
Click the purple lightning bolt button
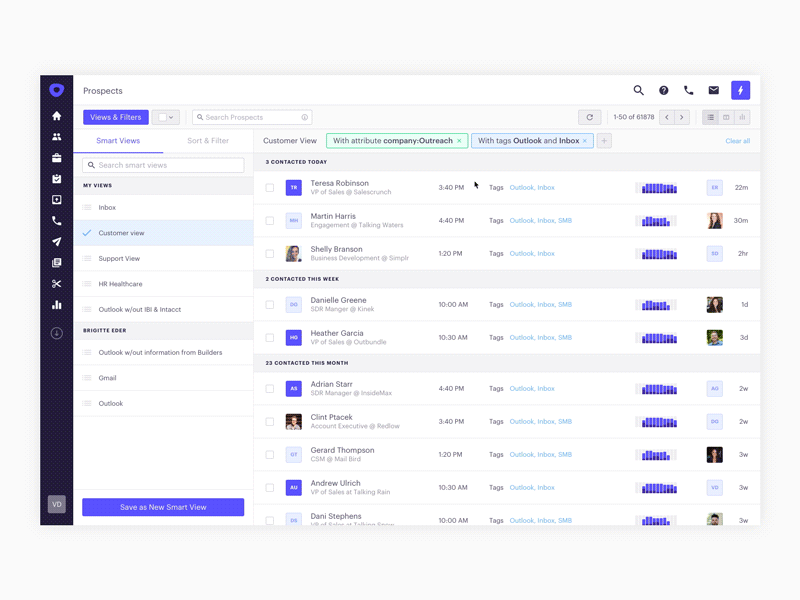coord(740,90)
